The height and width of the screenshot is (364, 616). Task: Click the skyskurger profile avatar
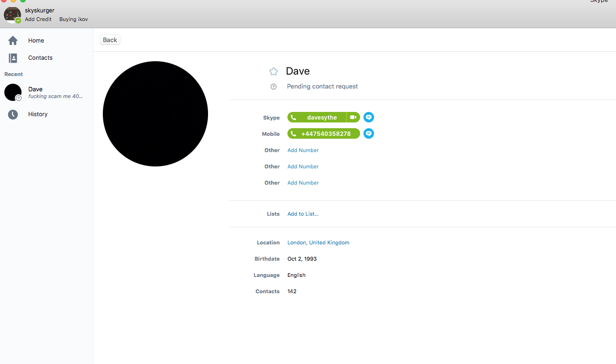[12, 14]
